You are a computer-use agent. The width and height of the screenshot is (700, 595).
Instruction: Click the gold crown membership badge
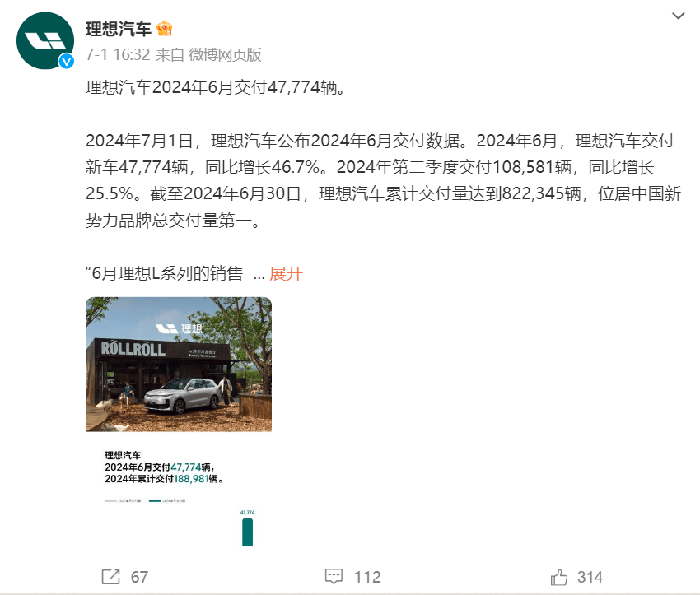(164, 29)
